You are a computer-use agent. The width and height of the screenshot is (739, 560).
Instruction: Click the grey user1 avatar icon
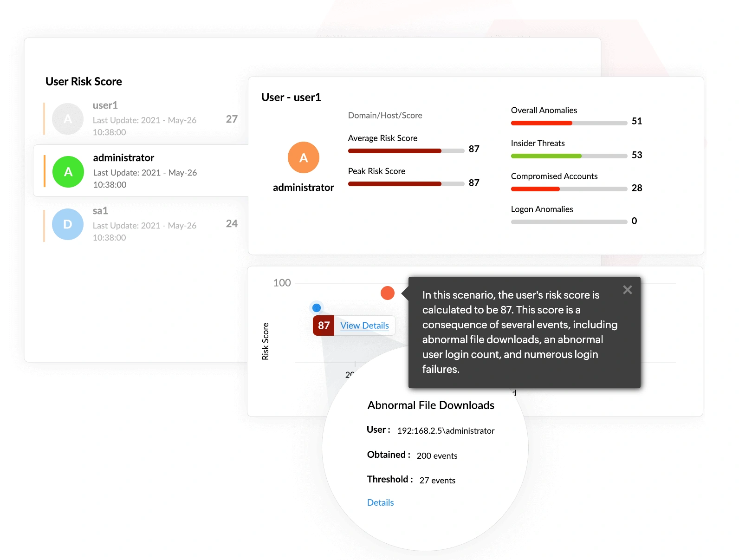(x=68, y=119)
